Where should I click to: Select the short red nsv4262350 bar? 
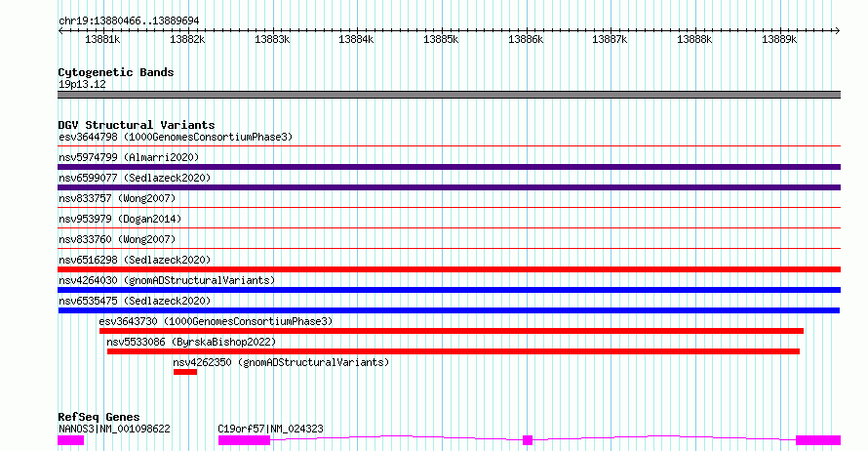tap(185, 372)
